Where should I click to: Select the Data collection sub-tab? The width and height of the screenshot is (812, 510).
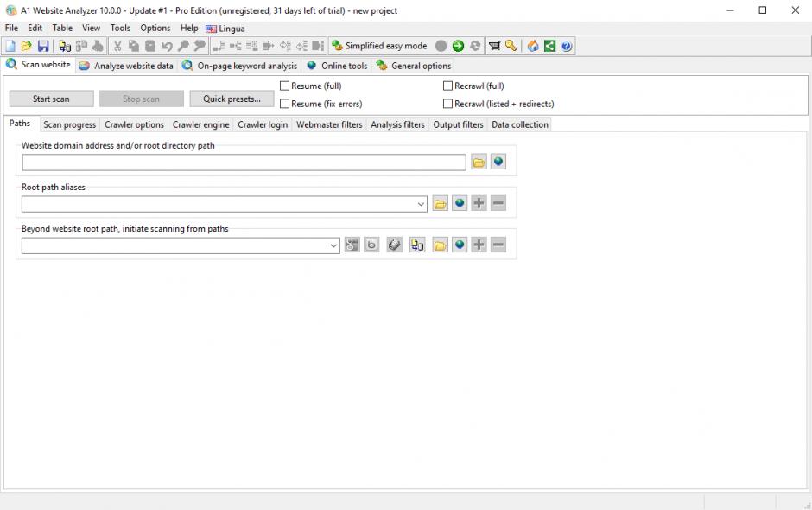pyautogui.click(x=520, y=125)
